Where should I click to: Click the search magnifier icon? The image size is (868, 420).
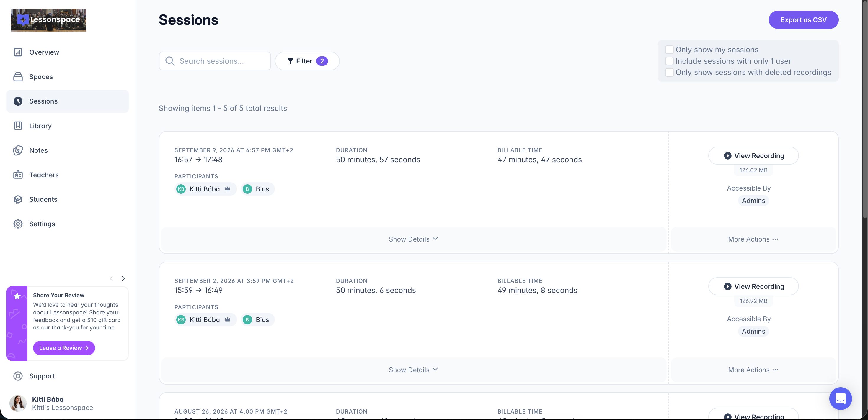pos(170,61)
